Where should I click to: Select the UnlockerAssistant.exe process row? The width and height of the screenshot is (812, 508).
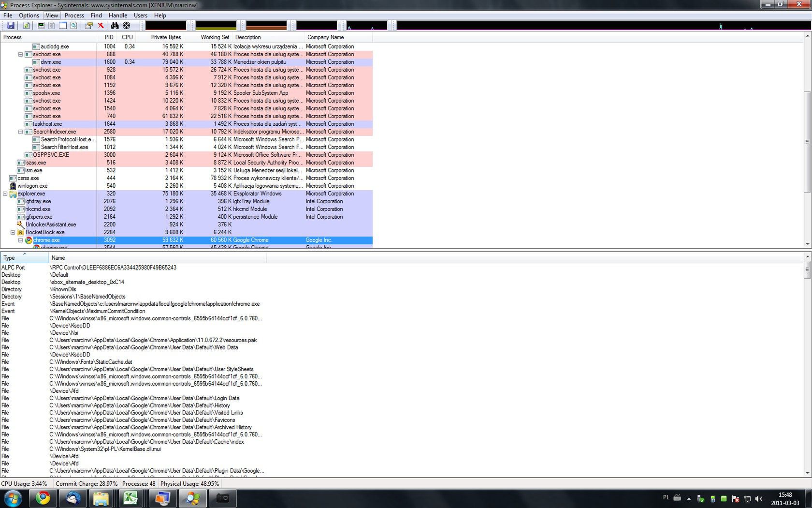[x=186, y=224]
